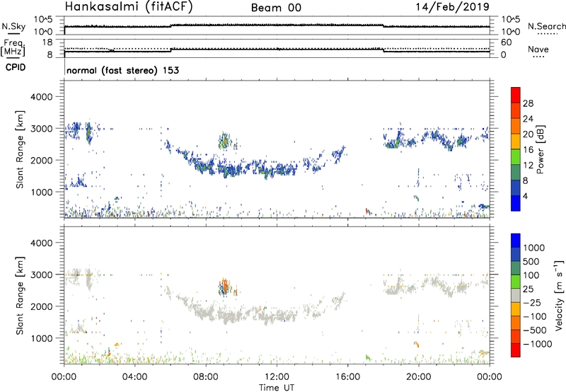Click the colored 09:00 echo cluster in the velocity panel
Viewport: 566px width, 392px height.
225,287
